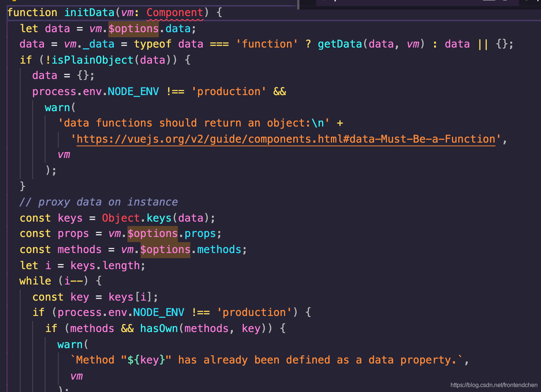Click the i-- decrement expression
Viewport: 541px width, 392px height.
(x=73, y=281)
